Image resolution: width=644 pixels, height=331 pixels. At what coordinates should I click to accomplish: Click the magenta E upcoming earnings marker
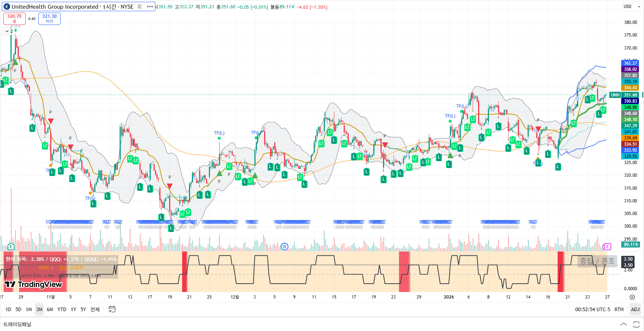coord(607,246)
